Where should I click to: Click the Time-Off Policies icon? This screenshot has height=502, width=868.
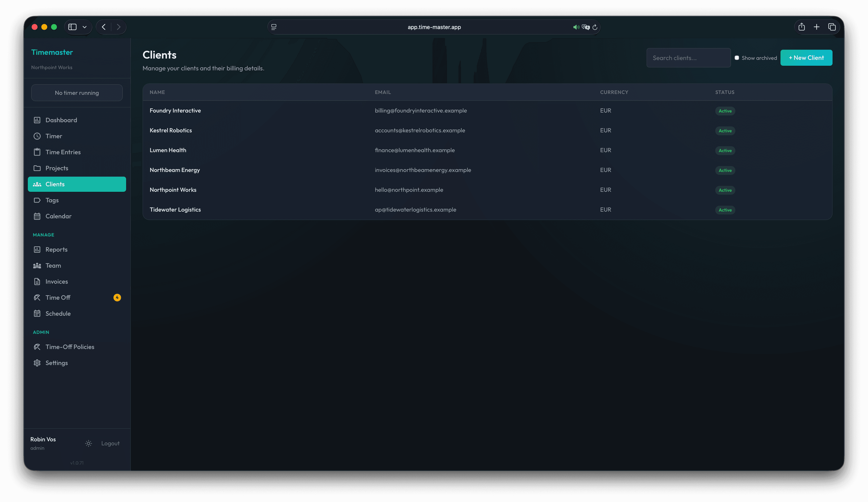tap(37, 347)
